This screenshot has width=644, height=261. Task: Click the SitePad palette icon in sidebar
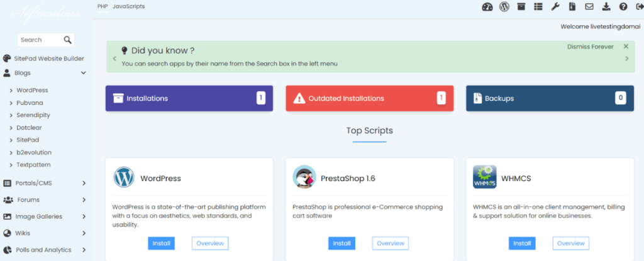7,58
